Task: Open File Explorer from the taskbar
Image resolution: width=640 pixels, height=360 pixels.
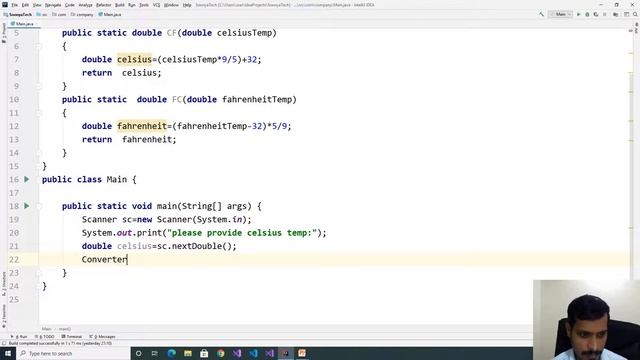Action: pos(188,353)
